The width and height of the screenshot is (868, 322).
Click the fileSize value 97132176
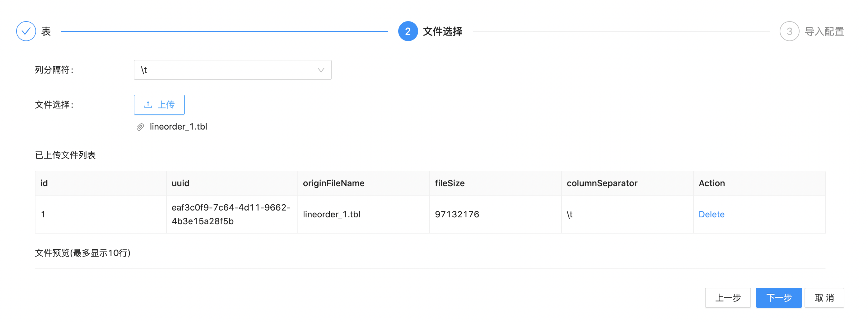pyautogui.click(x=457, y=215)
